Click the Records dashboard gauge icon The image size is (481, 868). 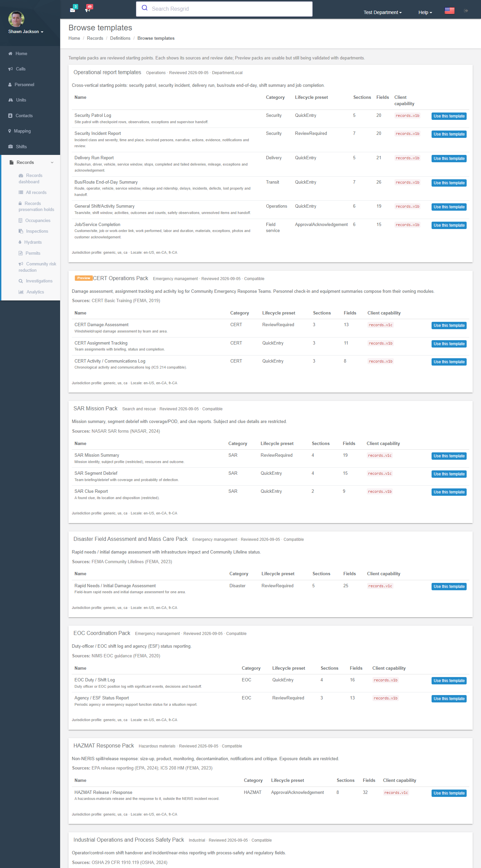coord(21,176)
